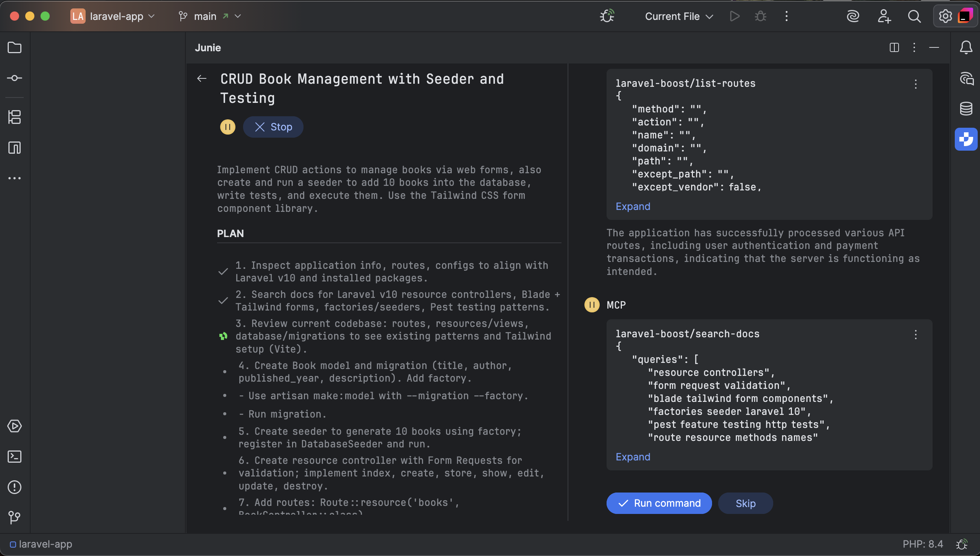This screenshot has height=556, width=980.
Task: Show more tool windows ellipsis
Action: [15, 178]
